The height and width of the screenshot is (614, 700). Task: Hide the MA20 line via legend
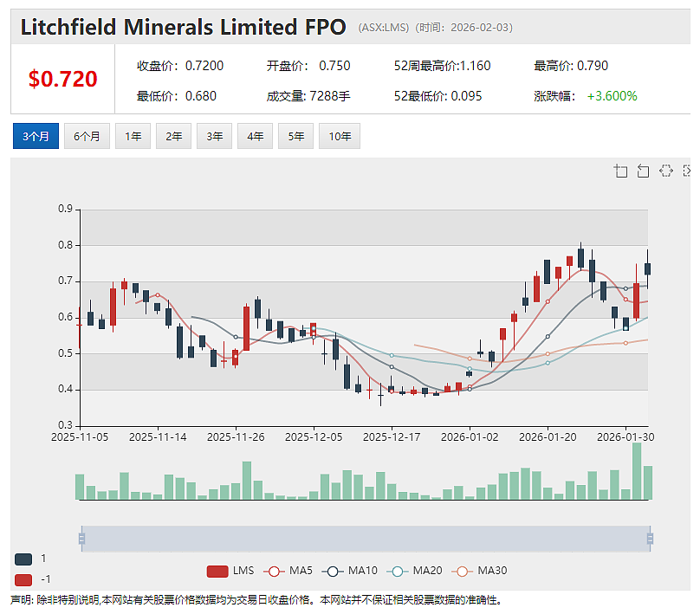tap(414, 572)
